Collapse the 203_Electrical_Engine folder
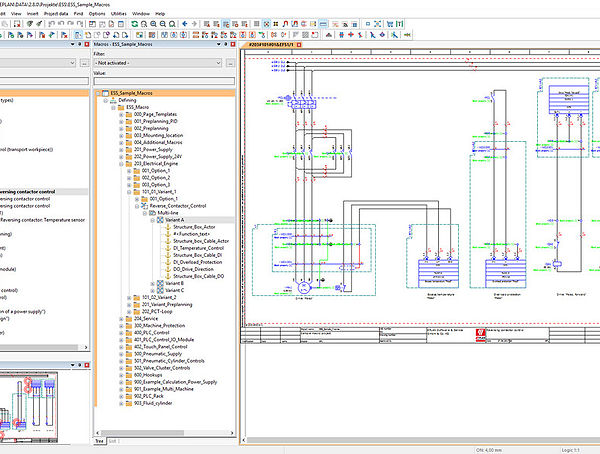600x454 pixels. coord(120,163)
